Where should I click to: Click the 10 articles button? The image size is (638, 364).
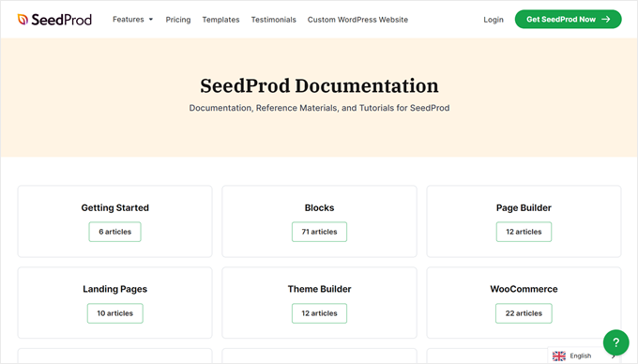115,313
